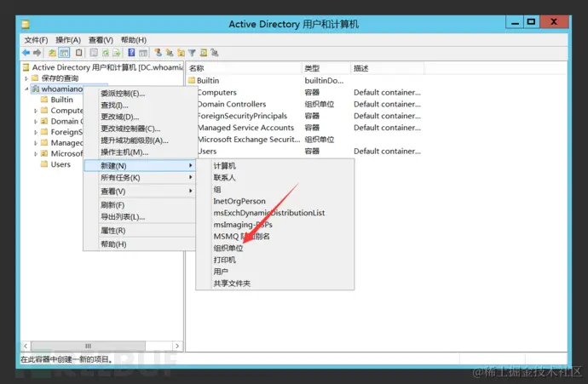
Task: Select 组 in the New submenu
Action: pyautogui.click(x=275, y=189)
